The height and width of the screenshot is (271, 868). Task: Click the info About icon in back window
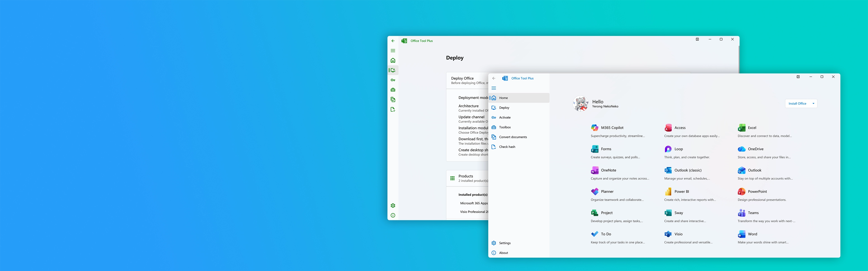[393, 215]
